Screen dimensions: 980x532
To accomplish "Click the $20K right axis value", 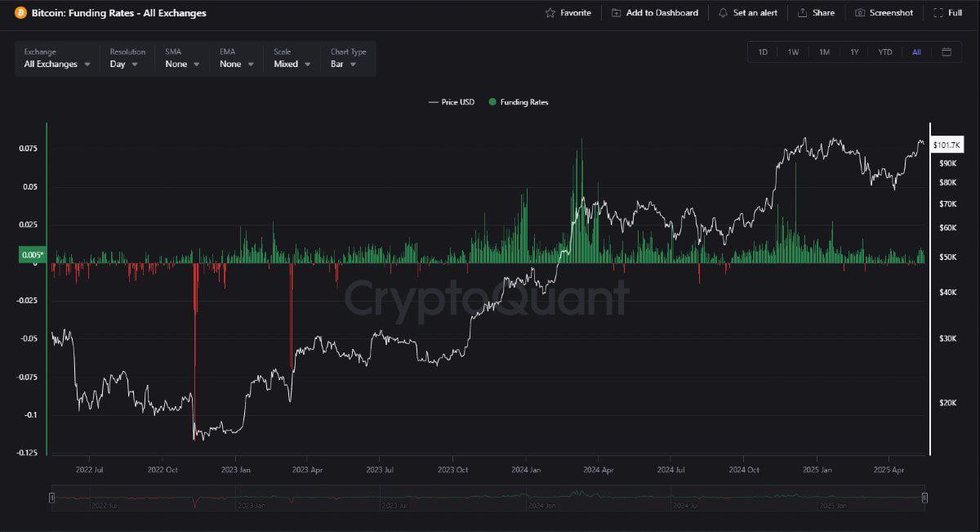I will coord(947,403).
